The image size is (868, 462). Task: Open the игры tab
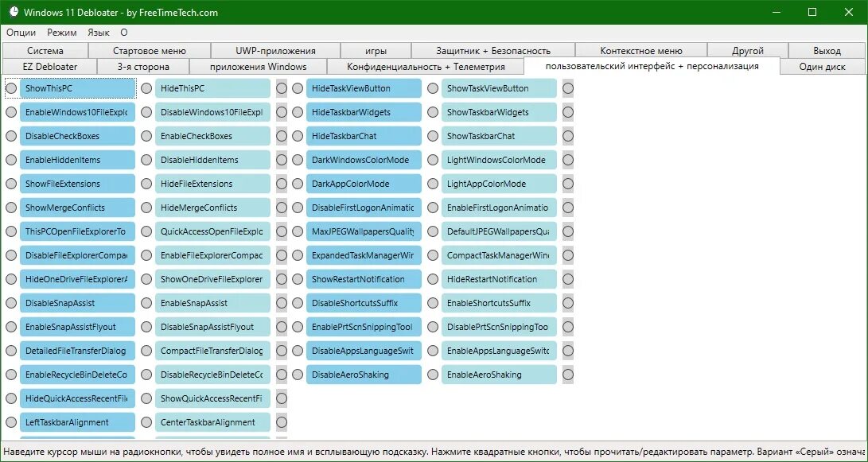point(373,49)
